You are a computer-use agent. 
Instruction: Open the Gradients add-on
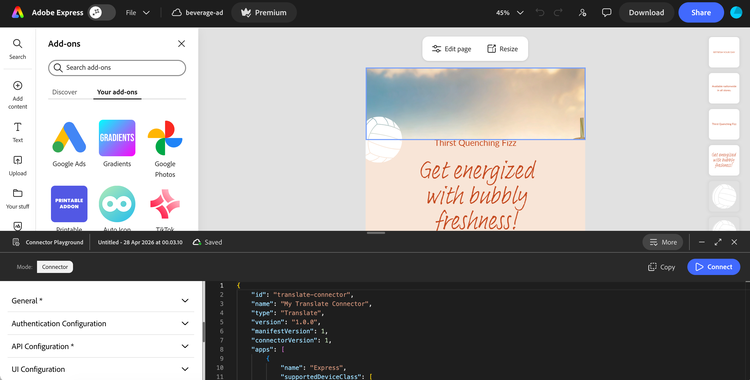[x=117, y=144]
